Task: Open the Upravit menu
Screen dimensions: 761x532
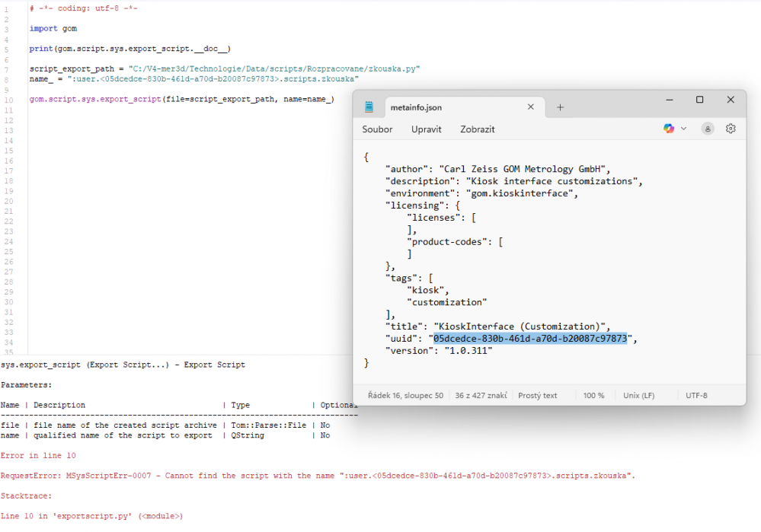Action: [427, 129]
